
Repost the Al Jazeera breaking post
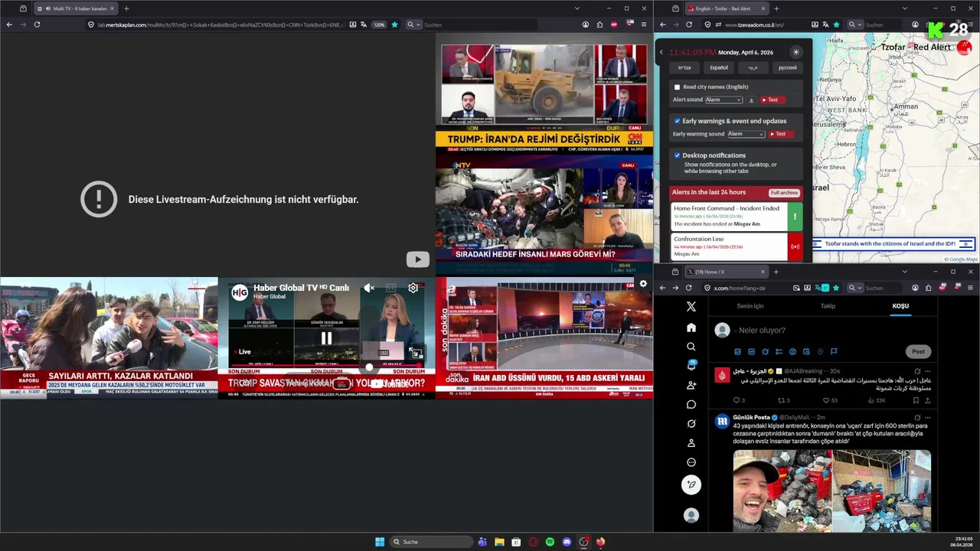[782, 400]
